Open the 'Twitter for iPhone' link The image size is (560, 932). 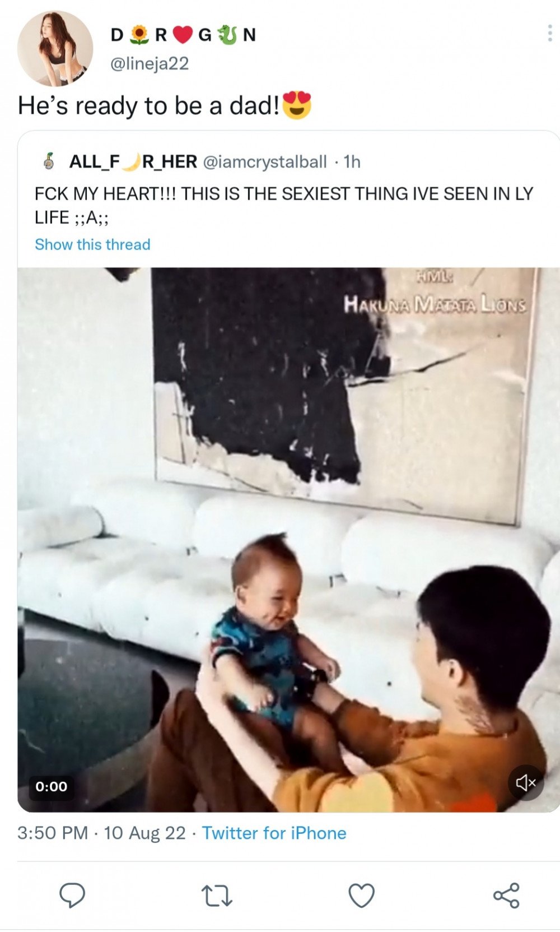(x=274, y=833)
